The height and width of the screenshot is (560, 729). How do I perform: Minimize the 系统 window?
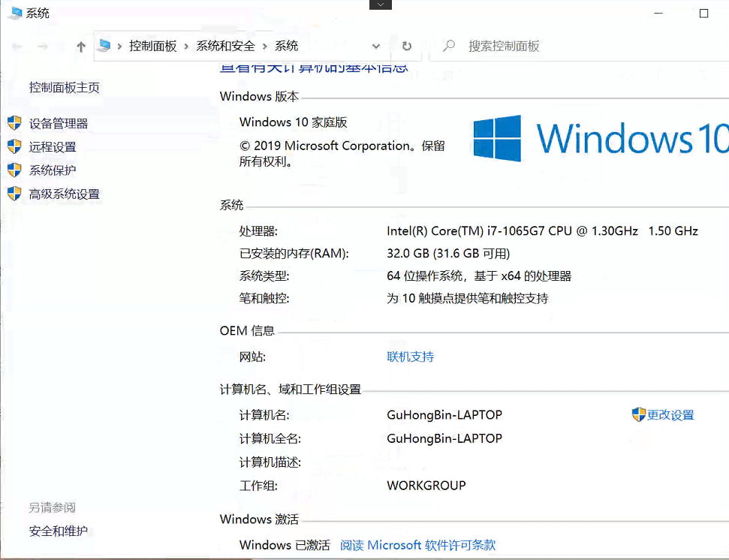click(x=658, y=14)
